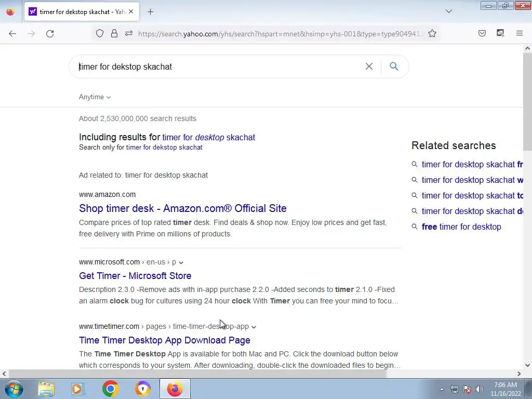
Task: Open the Action Center flag icon
Action: tap(467, 389)
